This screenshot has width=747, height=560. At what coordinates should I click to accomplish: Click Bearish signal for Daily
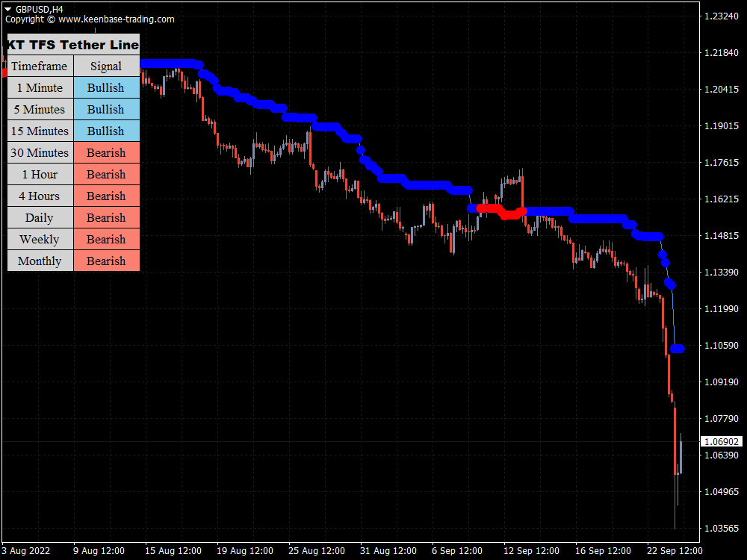point(107,217)
